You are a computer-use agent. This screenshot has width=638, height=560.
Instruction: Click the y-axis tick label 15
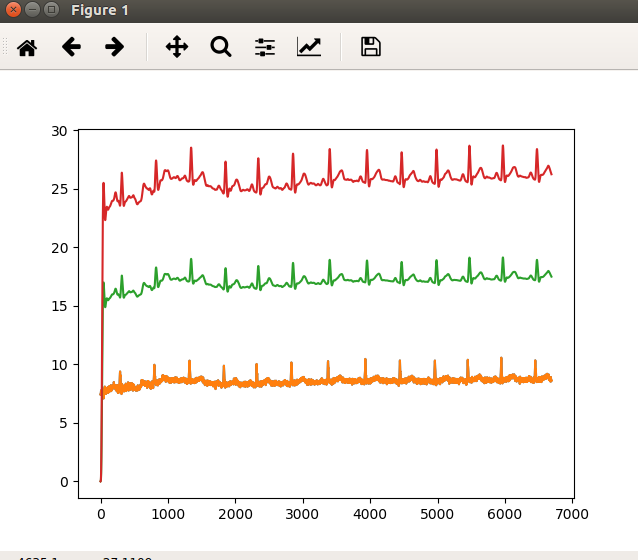pyautogui.click(x=59, y=306)
